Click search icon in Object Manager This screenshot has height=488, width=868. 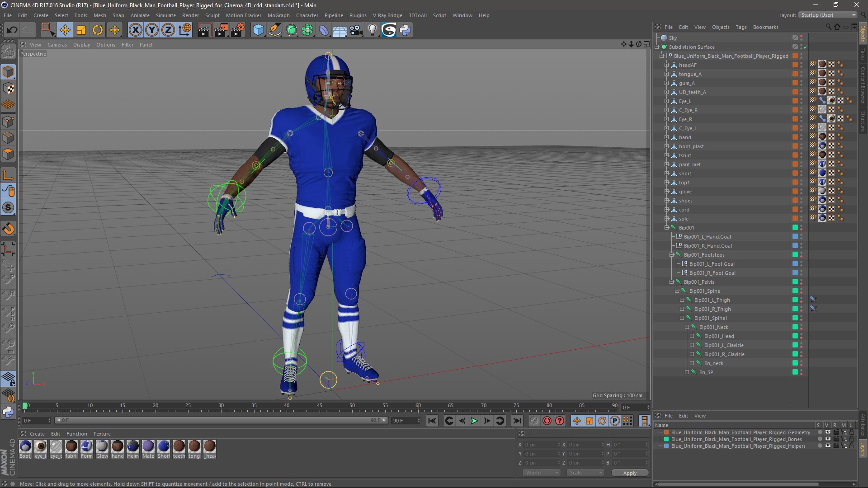[x=828, y=27]
